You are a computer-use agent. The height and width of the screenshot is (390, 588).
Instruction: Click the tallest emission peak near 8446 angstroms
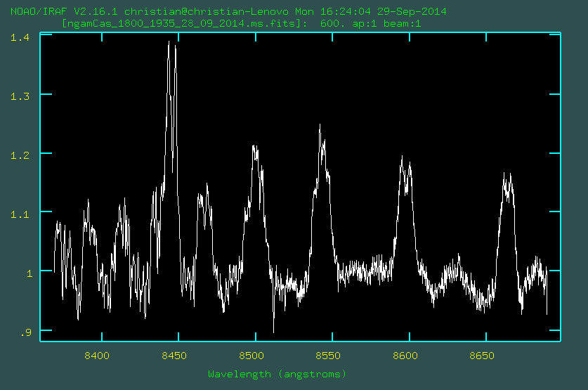(169, 42)
